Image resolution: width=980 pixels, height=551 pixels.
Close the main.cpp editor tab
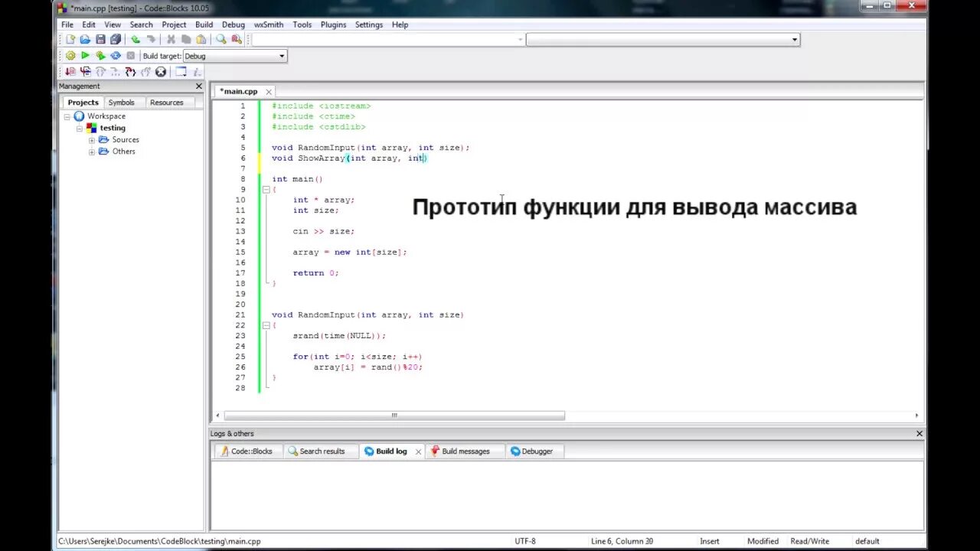[269, 91]
